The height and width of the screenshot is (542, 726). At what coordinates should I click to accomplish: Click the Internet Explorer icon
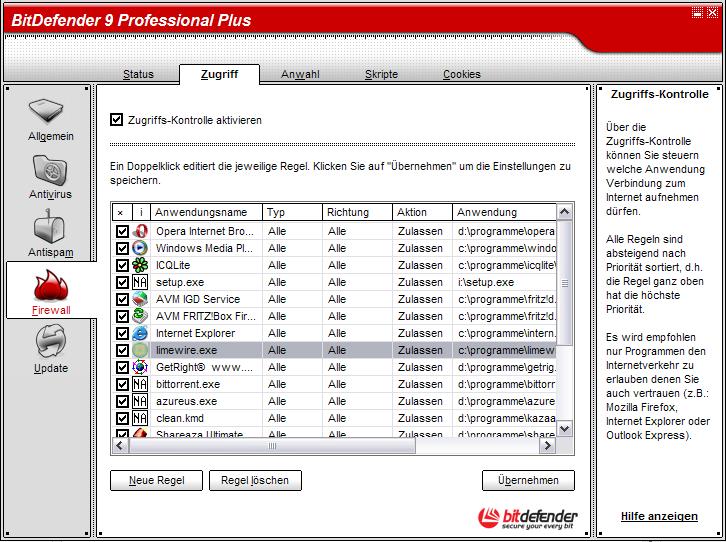point(140,333)
